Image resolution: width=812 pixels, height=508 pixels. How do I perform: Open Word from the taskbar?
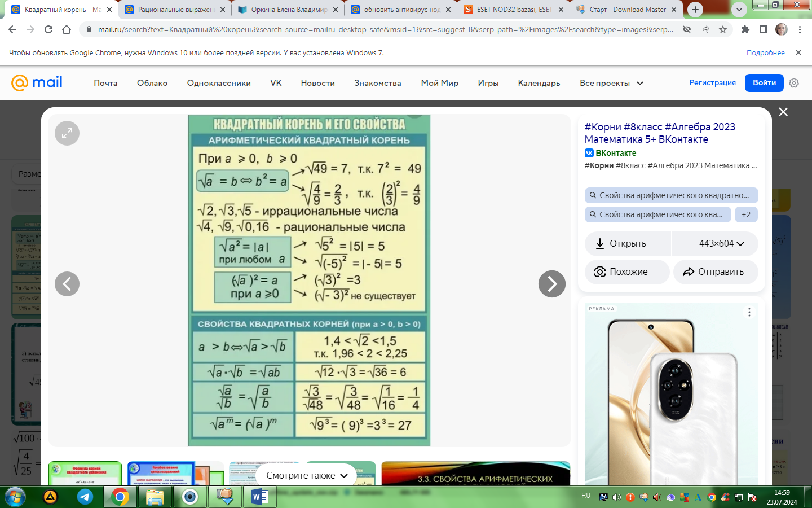coord(259,497)
